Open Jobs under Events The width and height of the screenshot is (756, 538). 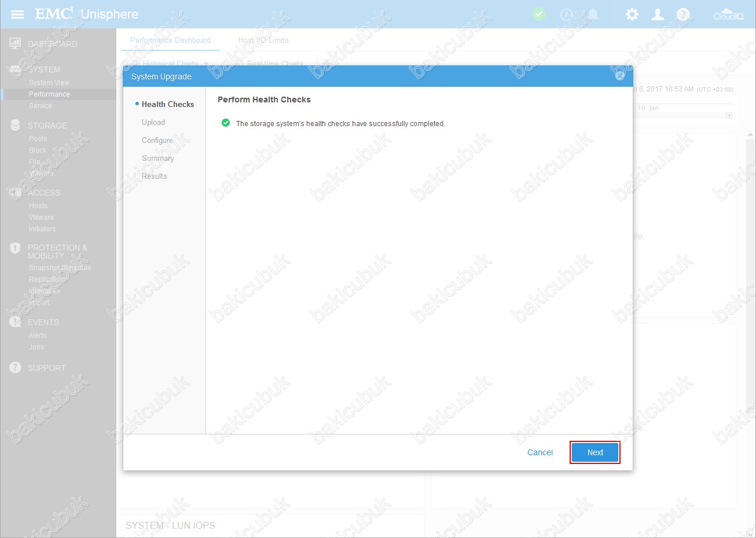click(x=36, y=347)
